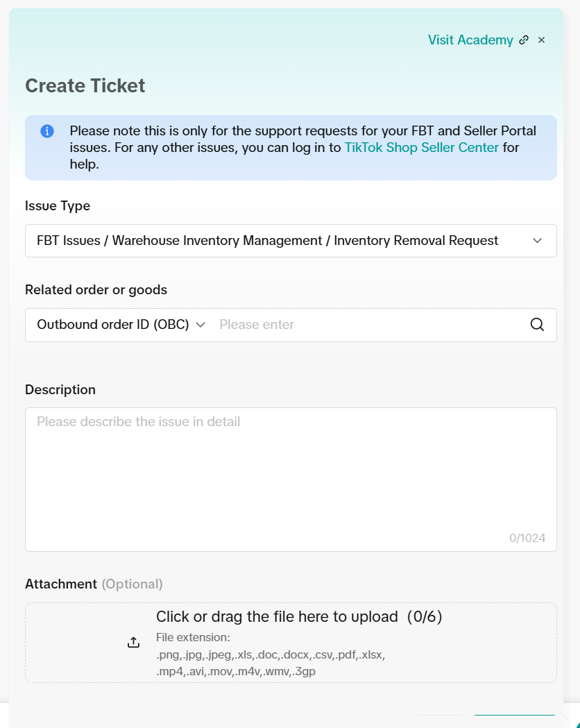The width and height of the screenshot is (580, 728).
Task: Click the Description field label
Action: point(60,390)
